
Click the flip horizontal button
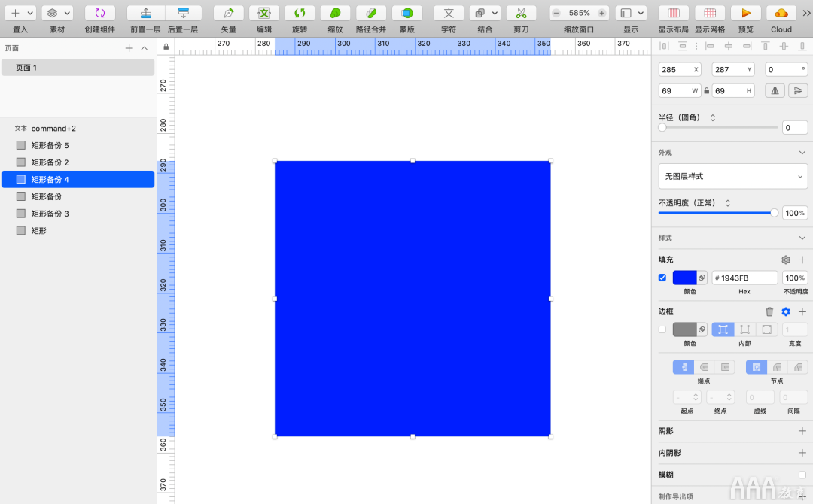775,91
